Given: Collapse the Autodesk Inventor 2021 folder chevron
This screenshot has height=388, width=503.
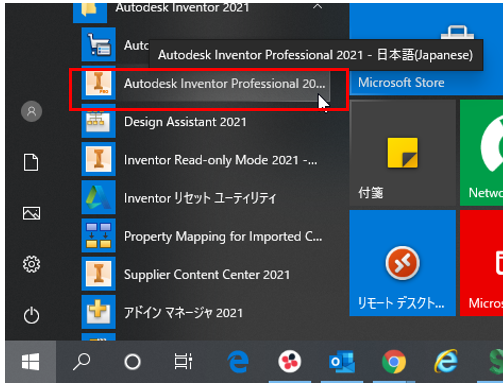Looking at the screenshot, I should (x=318, y=7).
